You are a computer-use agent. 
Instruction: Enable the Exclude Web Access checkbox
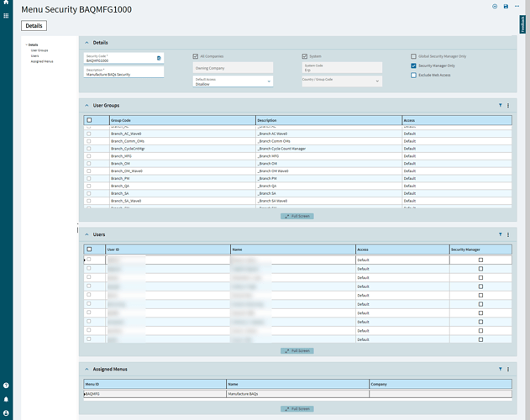413,75
